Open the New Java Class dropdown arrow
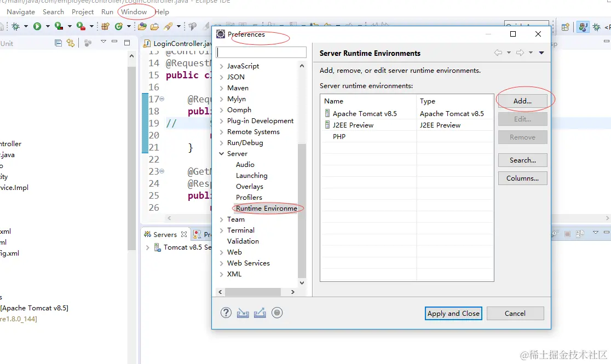Viewport: 611px width, 364px height. click(x=129, y=26)
